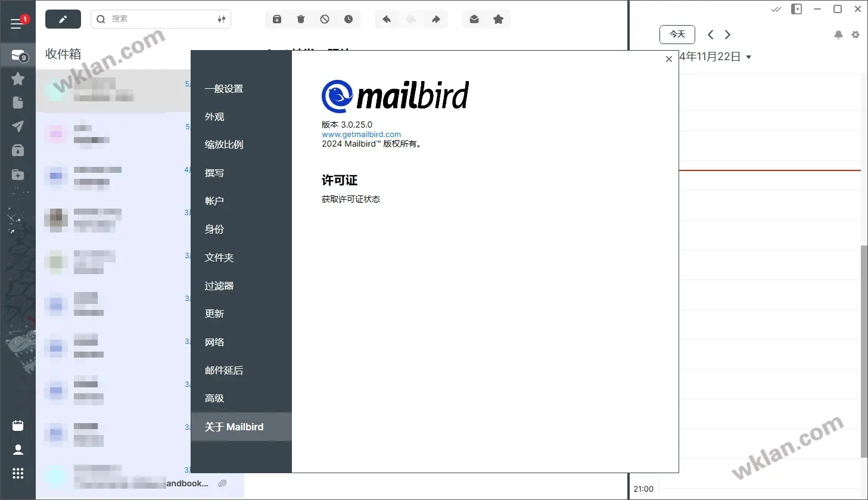Open the search filter options icon
Viewport: 868px width, 500px height.
222,19
